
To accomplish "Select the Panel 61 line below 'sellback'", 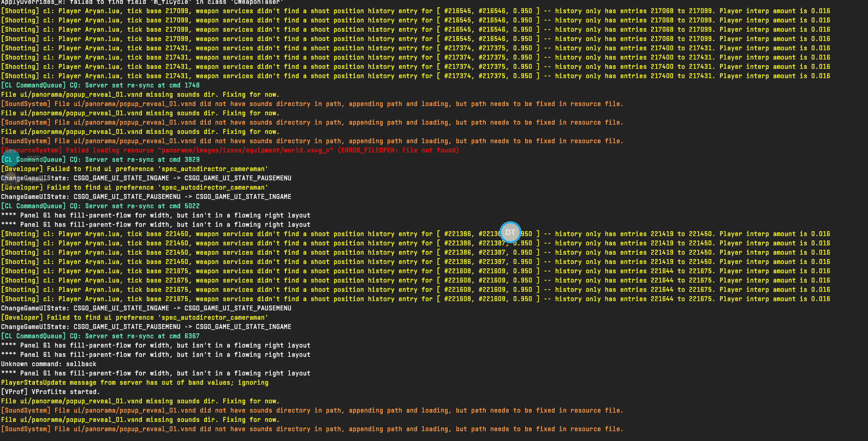I will (156, 373).
